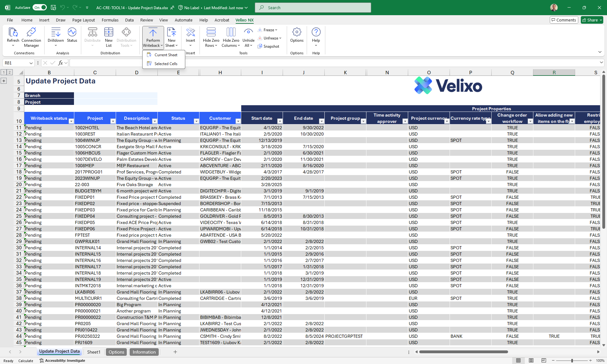This screenshot has height=364, width=607.
Task: Click Hide Zero Rows icon
Action: click(x=211, y=33)
